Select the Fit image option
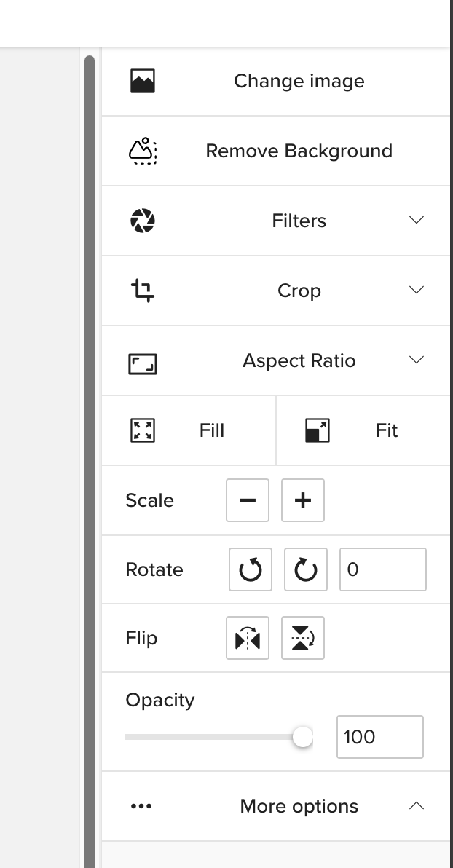This screenshot has height=868, width=453. click(363, 430)
